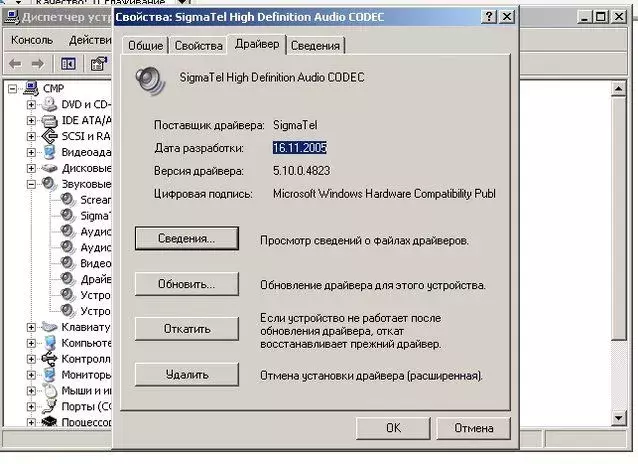The height and width of the screenshot is (464, 638).
Task: Click the IDE ATA controllers icon
Action: point(49,120)
